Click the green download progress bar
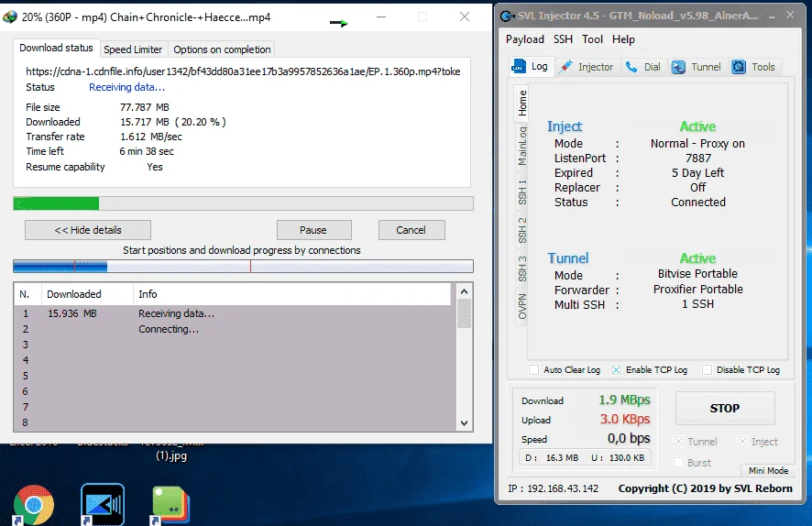This screenshot has width=812, height=526. coord(243,203)
